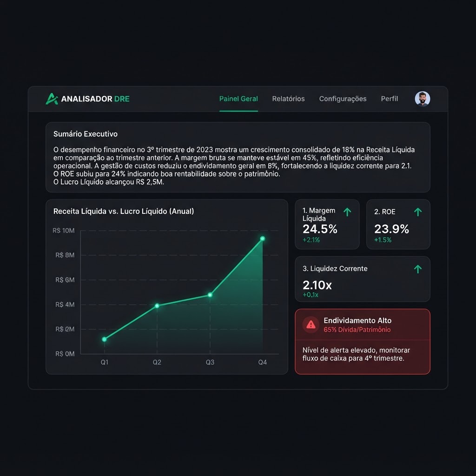The width and height of the screenshot is (476, 476).
Task: Click the 23.9% ROE value
Action: (x=391, y=229)
